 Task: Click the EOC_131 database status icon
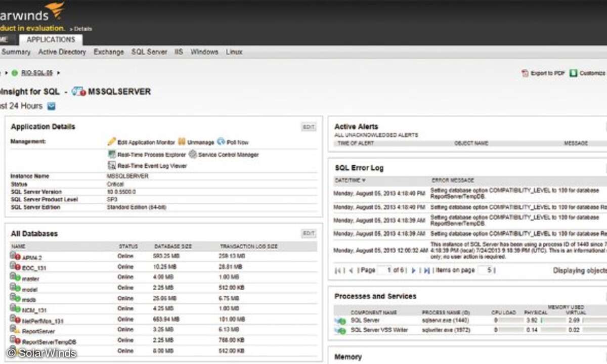pos(15,266)
